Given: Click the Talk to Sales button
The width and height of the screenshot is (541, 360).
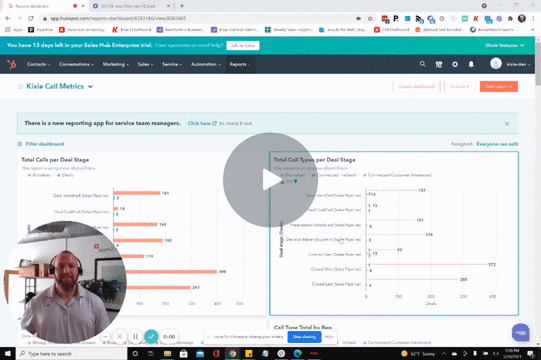Looking at the screenshot, I should 243,46.
